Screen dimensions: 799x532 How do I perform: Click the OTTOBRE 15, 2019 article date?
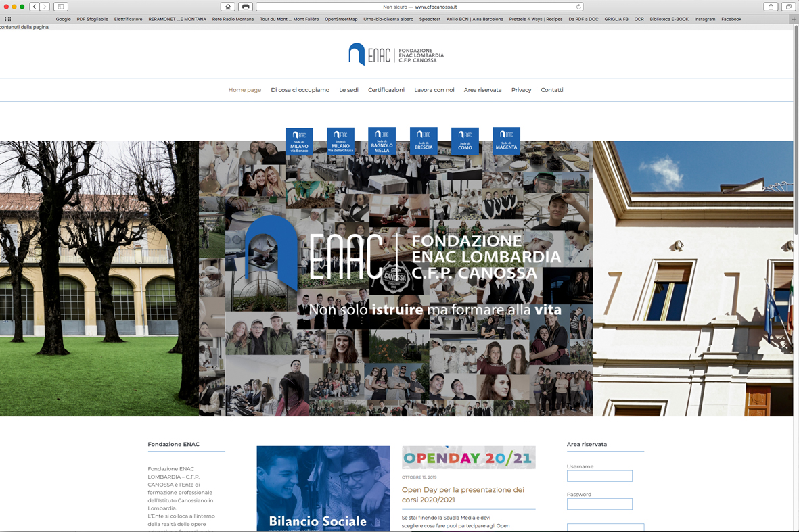tap(419, 477)
